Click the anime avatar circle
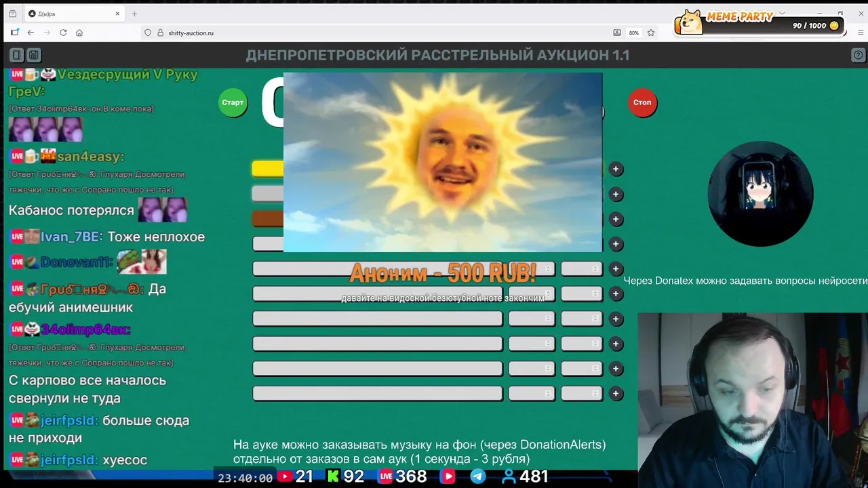 point(760,194)
